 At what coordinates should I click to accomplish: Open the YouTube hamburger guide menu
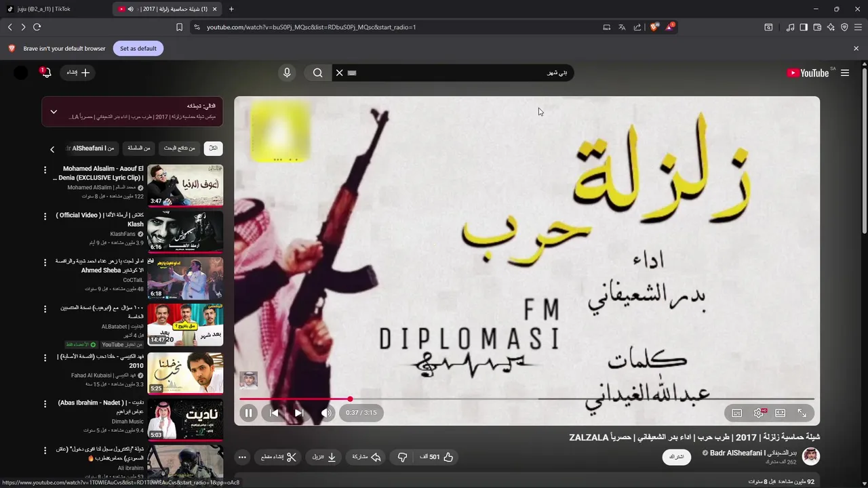[845, 73]
